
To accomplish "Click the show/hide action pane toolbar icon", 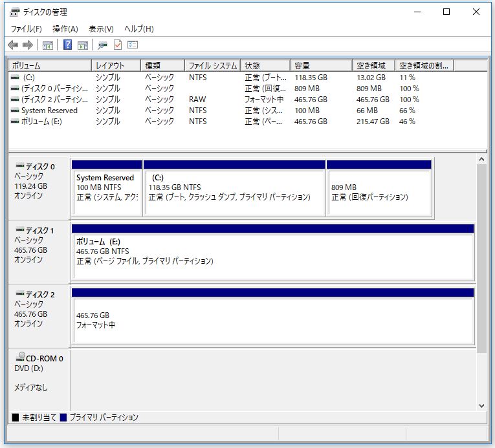I will point(83,45).
